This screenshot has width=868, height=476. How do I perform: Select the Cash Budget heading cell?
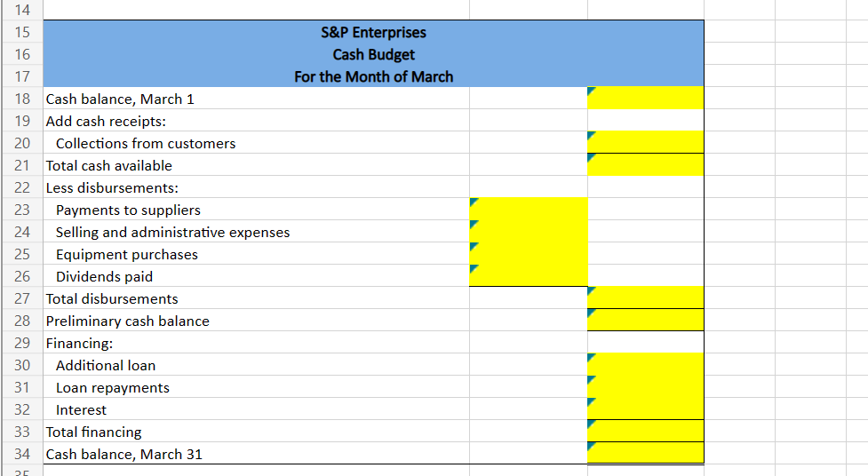pos(374,54)
